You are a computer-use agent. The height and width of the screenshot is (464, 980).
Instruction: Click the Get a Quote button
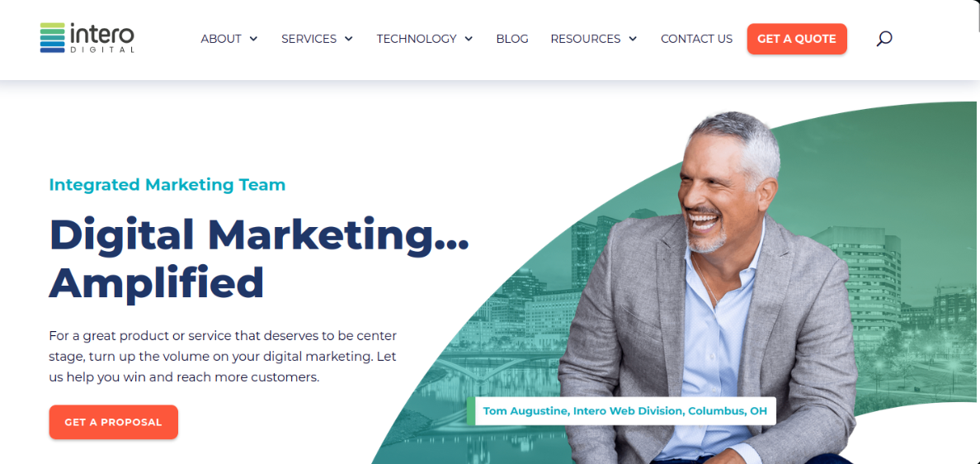point(797,39)
